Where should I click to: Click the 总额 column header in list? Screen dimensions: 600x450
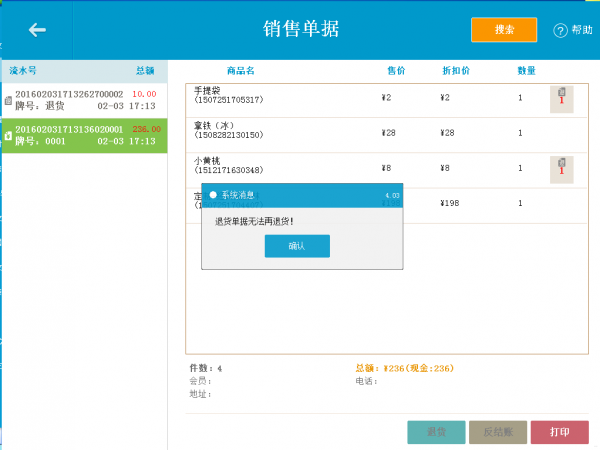145,70
